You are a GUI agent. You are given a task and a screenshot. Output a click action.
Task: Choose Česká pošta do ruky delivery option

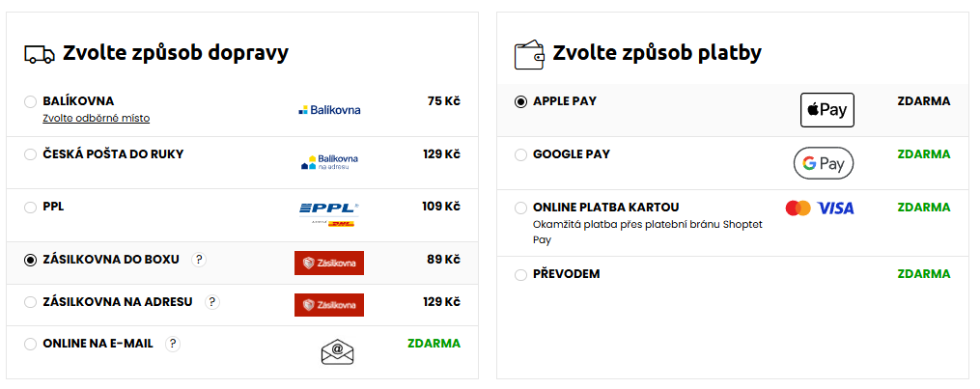[x=31, y=154]
